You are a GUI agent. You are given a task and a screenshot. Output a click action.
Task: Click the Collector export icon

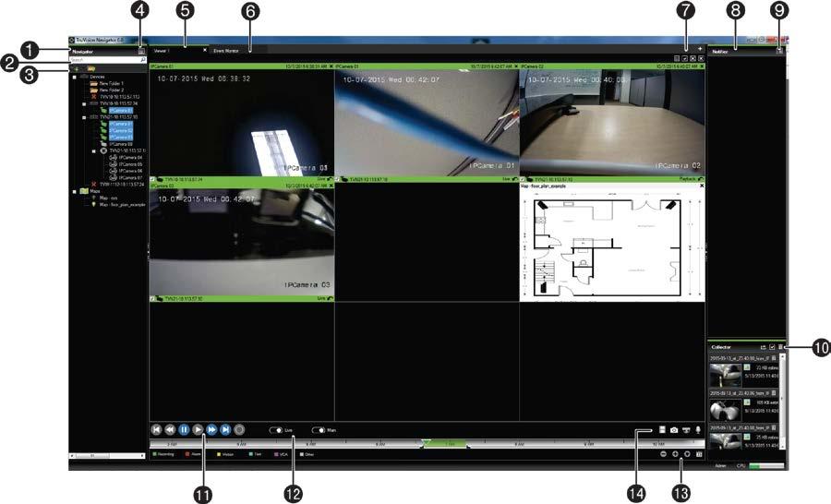coord(764,347)
